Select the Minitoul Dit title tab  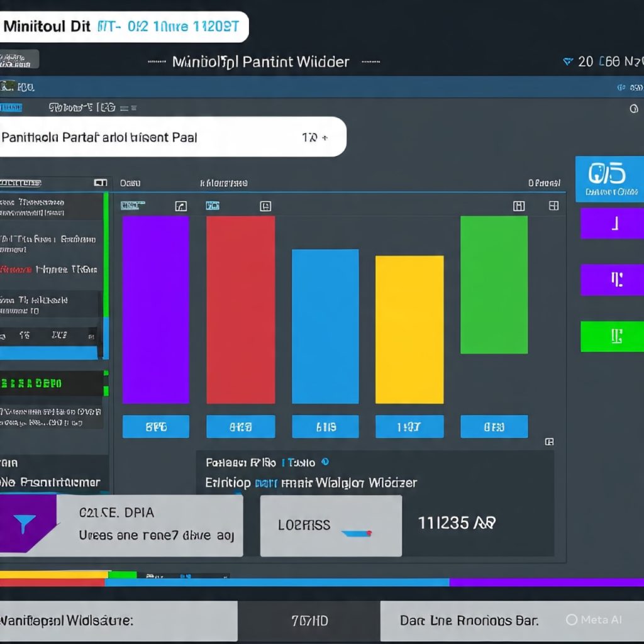pos(123,27)
